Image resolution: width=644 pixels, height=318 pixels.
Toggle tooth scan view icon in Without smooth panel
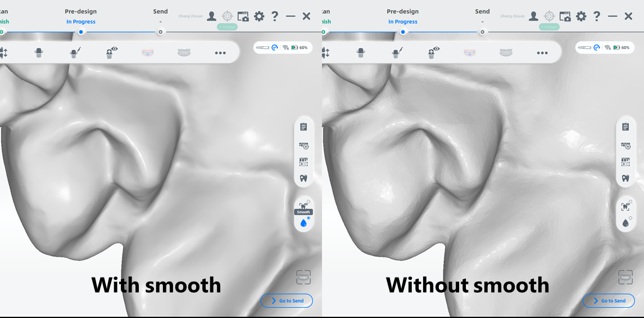(625, 207)
